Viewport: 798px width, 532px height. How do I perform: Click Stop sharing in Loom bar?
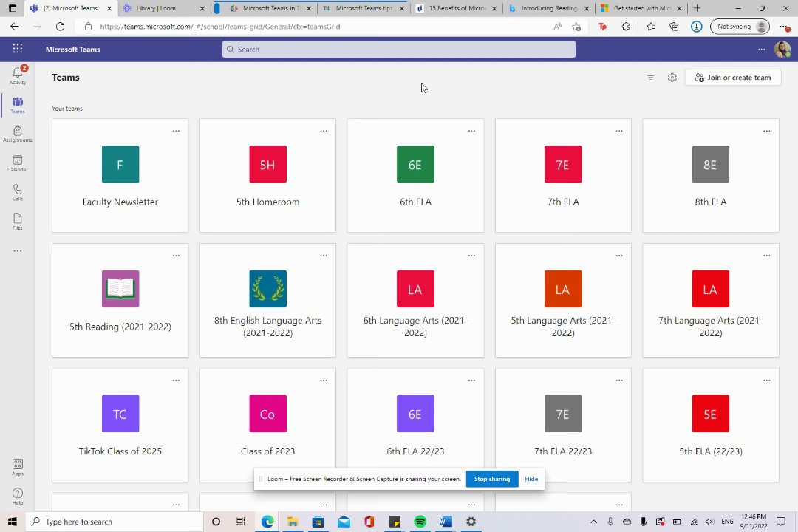tap(492, 479)
